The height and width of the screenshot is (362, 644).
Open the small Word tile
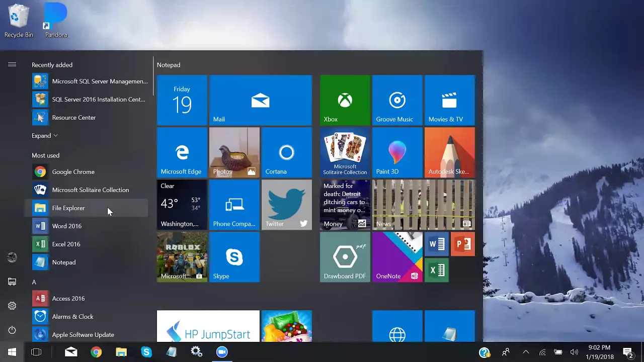(x=437, y=244)
